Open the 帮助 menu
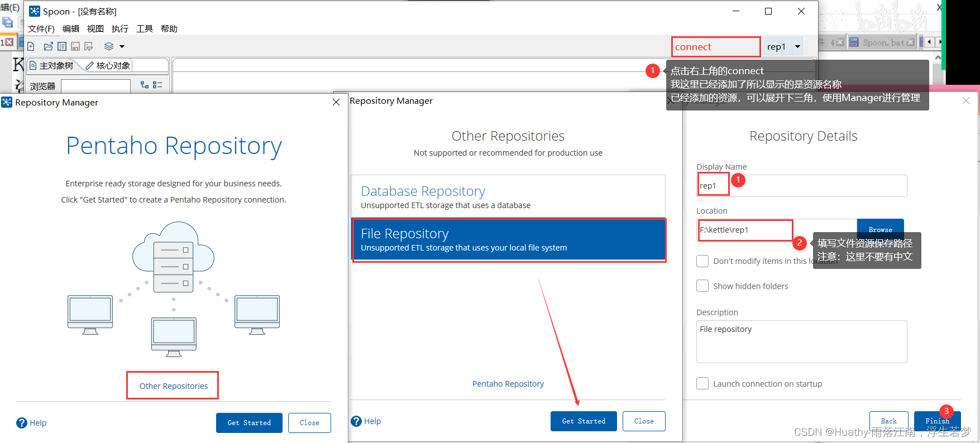Screen dimensions: 980x443 (169, 28)
